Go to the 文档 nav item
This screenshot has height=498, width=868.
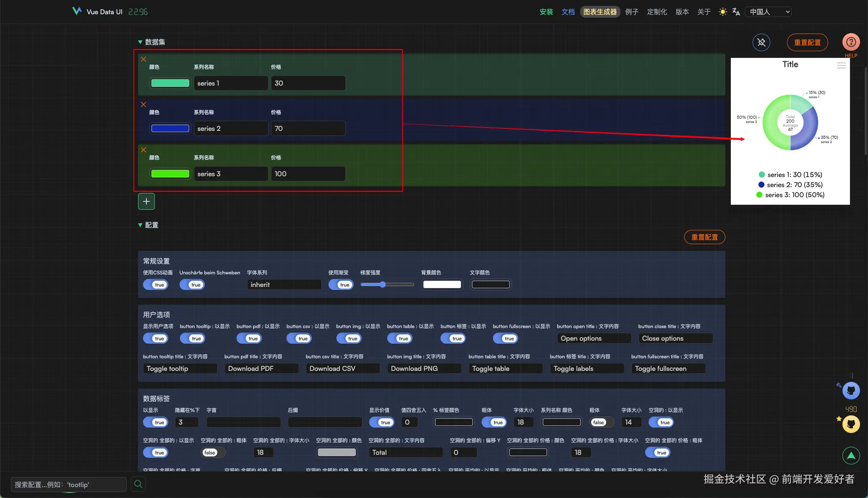[568, 12]
